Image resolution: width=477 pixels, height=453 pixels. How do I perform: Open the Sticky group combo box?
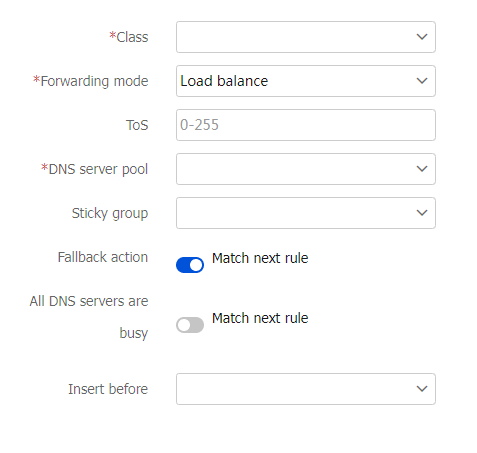(x=306, y=213)
